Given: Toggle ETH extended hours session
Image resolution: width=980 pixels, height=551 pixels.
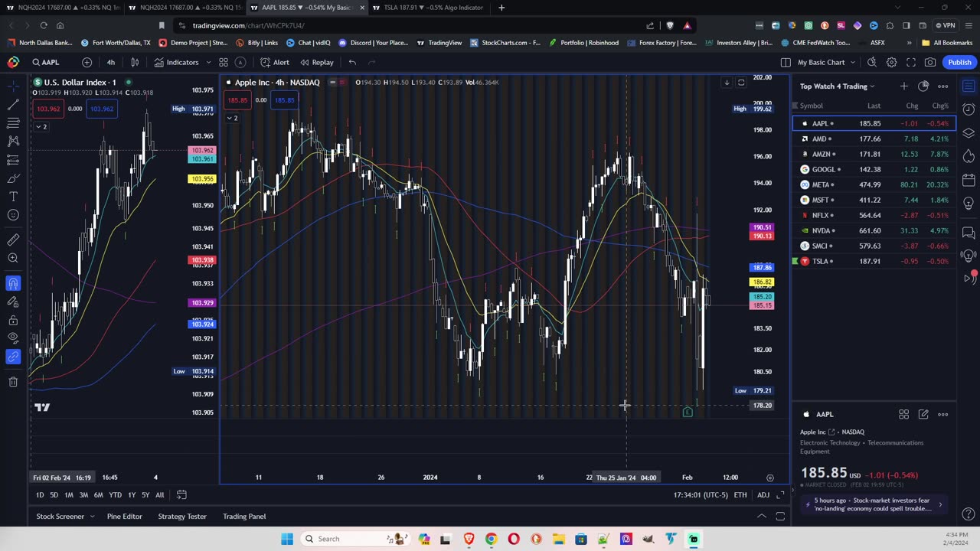Looking at the screenshot, I should point(740,495).
